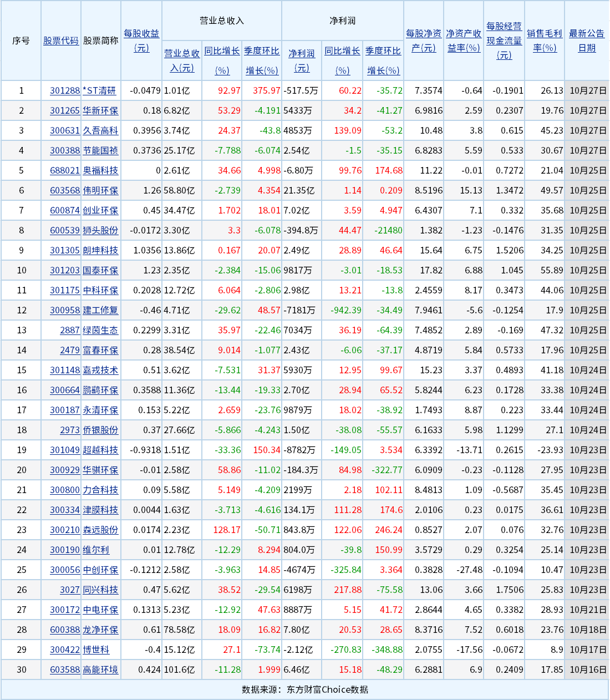Click 净资产收益率(%) column header
The width and height of the screenshot is (610, 700).
[464, 40]
